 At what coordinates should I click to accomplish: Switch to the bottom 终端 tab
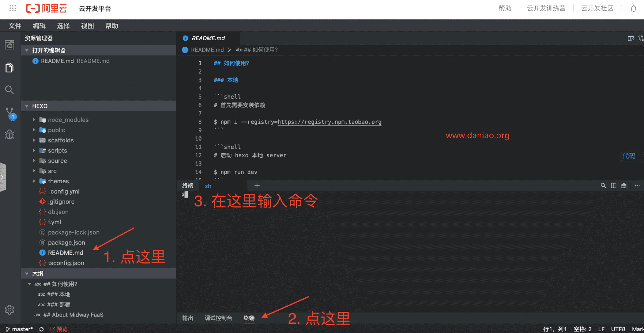[249, 318]
